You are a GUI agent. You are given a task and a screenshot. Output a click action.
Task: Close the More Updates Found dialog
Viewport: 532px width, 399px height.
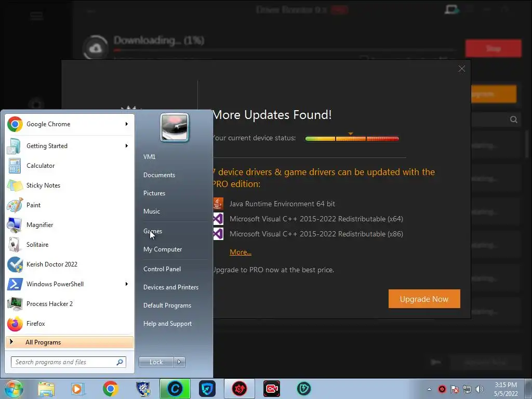462,69
